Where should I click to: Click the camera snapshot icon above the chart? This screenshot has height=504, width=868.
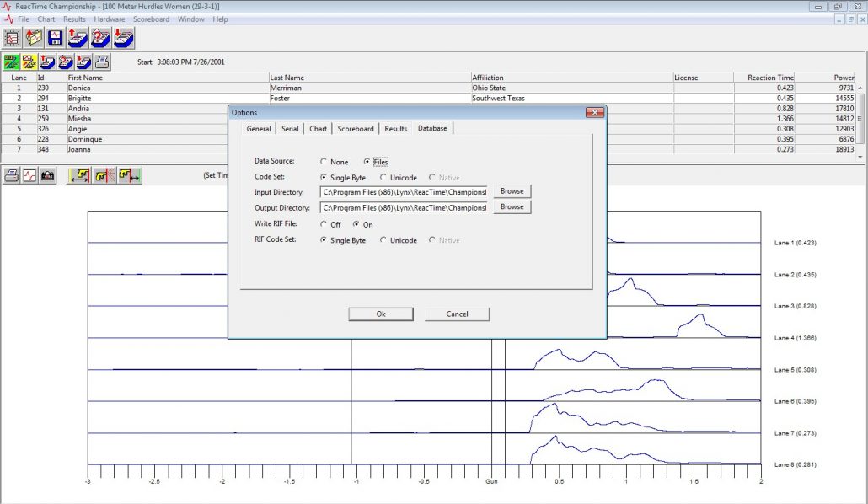tap(48, 175)
